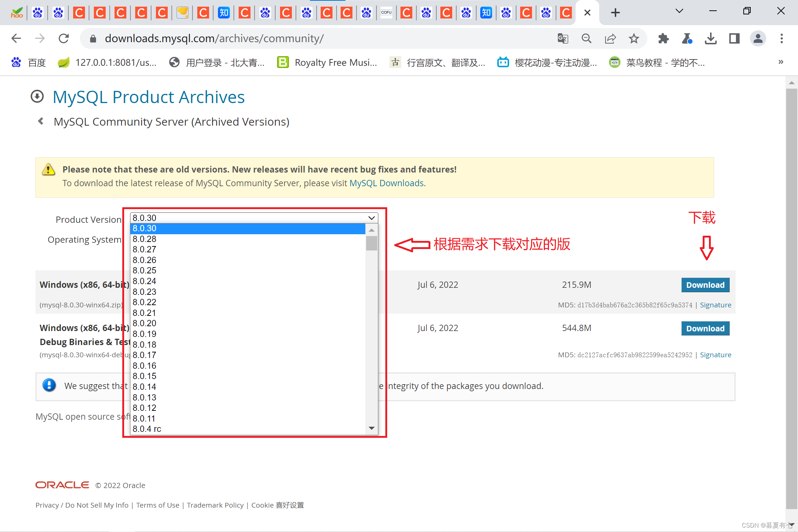Open a new browser tab

[615, 13]
